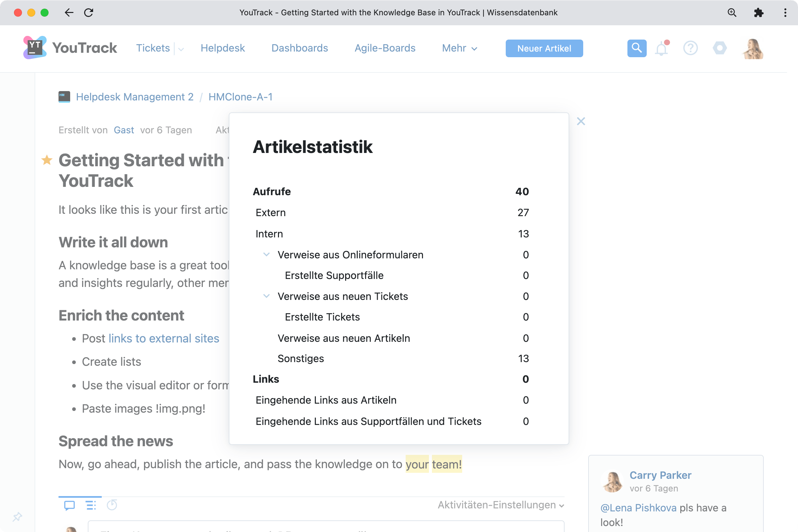Collapse Verweise aus Onlineformularen section
Image resolution: width=798 pixels, height=532 pixels.
tap(267, 254)
